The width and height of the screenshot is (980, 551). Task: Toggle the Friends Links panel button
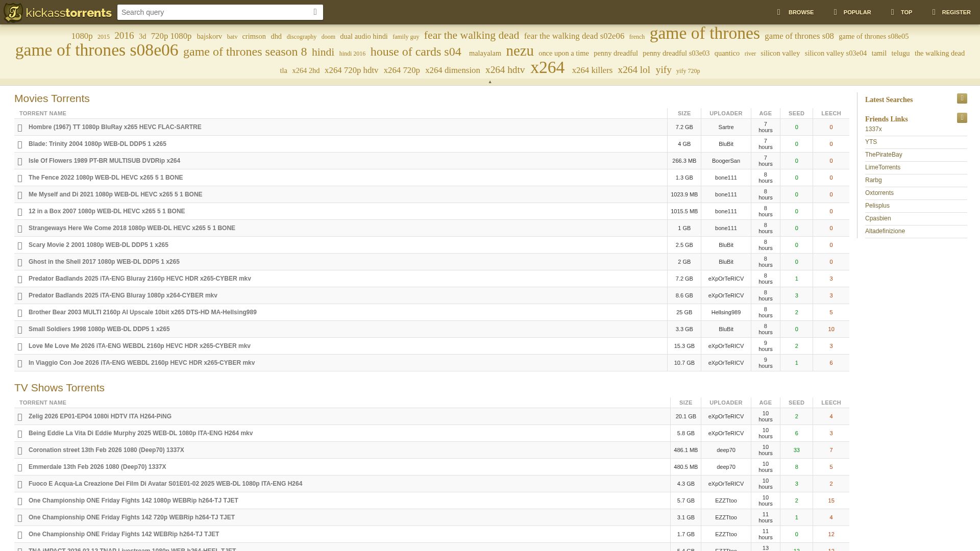(962, 118)
